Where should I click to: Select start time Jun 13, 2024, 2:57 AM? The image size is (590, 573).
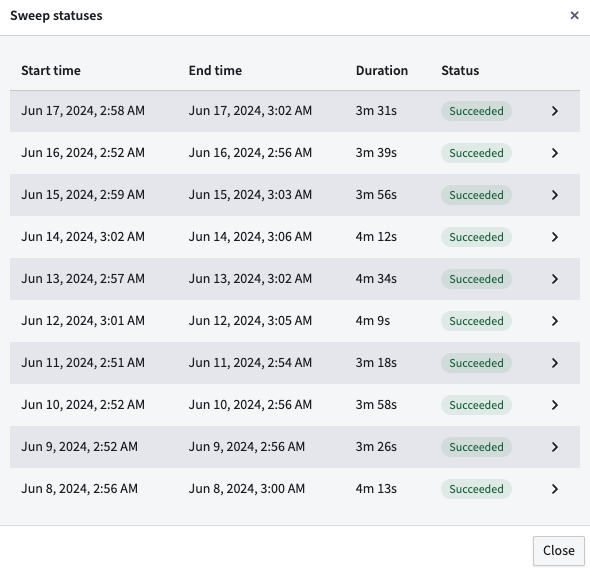pyautogui.click(x=83, y=279)
